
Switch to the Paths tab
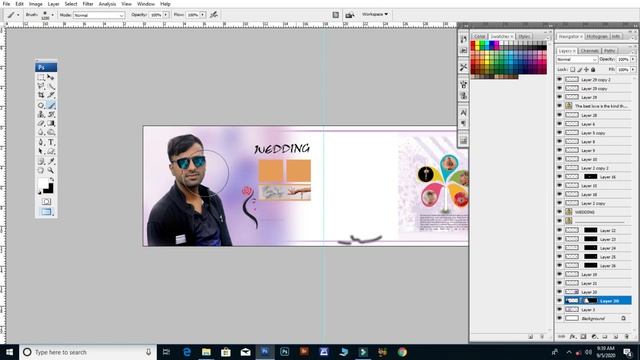click(x=609, y=51)
